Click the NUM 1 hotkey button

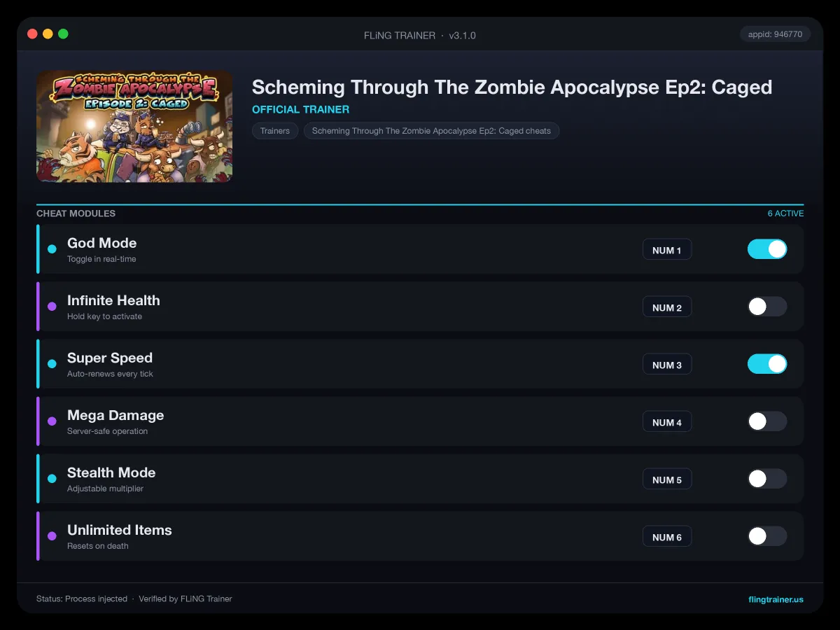667,250
